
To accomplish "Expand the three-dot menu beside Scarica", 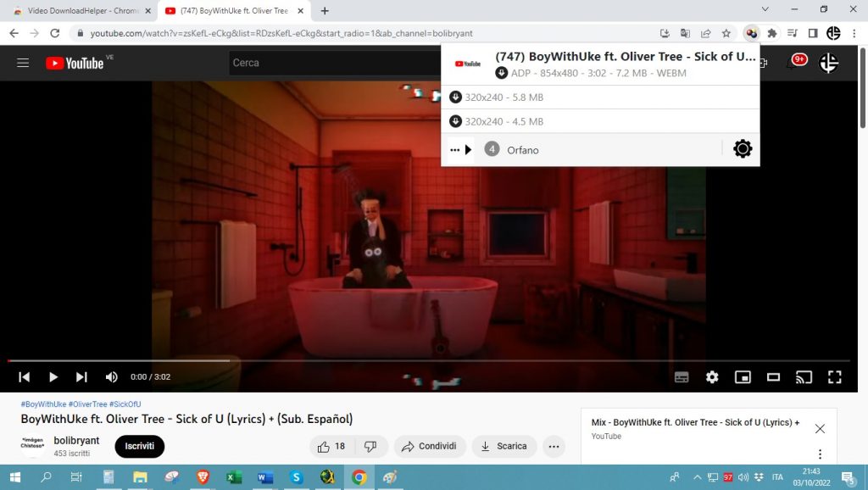I will pos(555,446).
